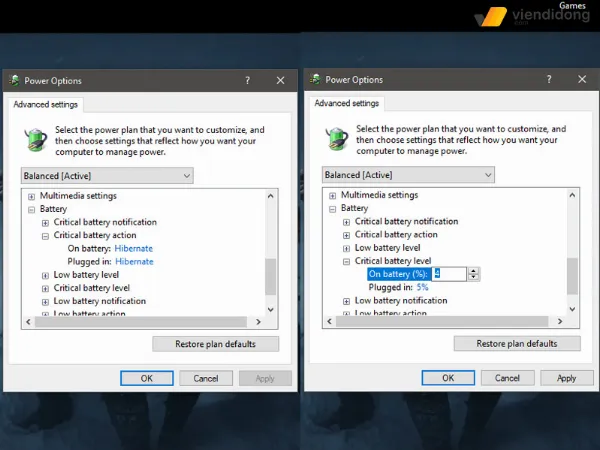Expand Low battery notification in the right dialog
This screenshot has width=600, height=450.
tap(346, 300)
